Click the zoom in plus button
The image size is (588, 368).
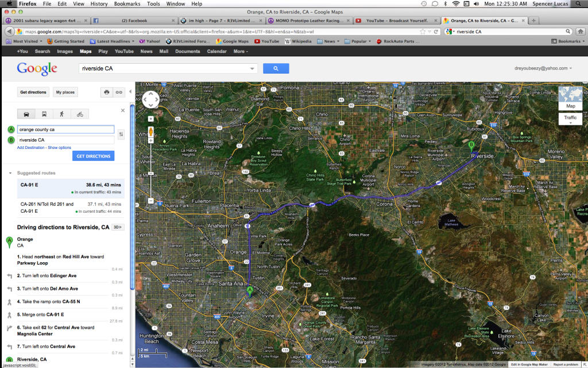click(151, 140)
